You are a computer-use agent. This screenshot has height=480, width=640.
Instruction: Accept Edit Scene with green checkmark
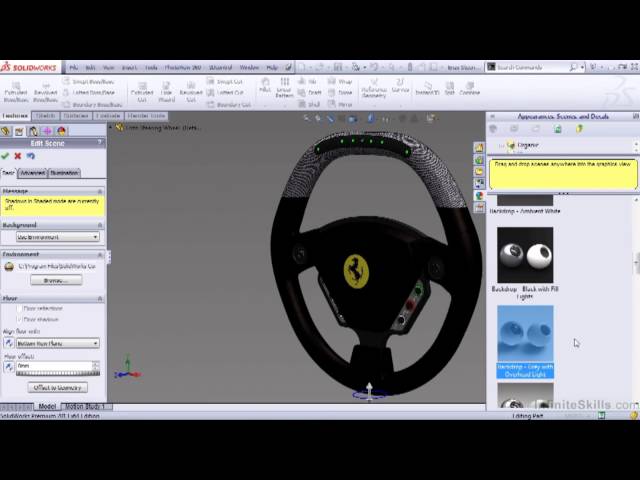[5, 156]
